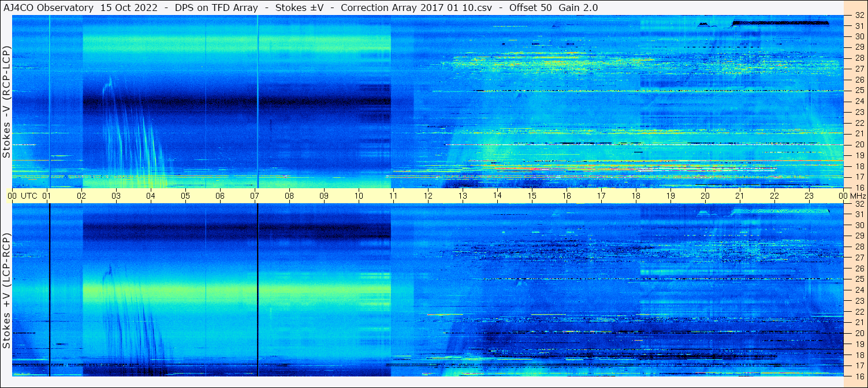The image size is (868, 388).
Task: Select the 09 hour time marker
Action: click(324, 196)
